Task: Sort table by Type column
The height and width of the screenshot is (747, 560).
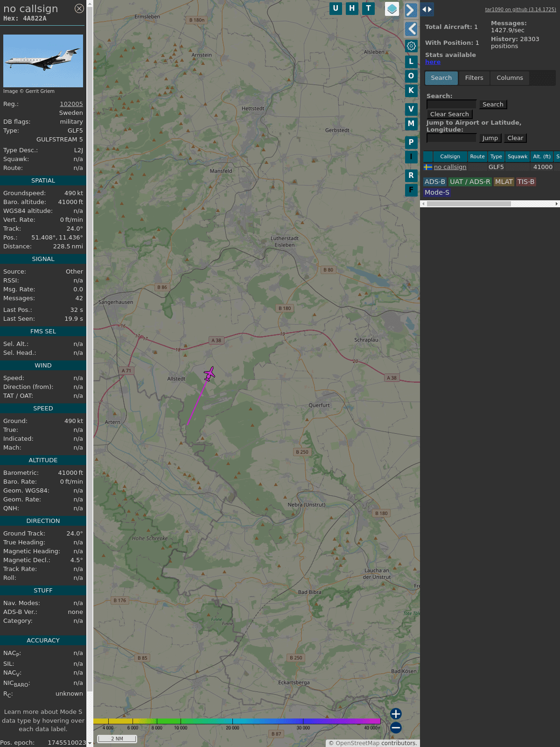Action: pos(496,157)
